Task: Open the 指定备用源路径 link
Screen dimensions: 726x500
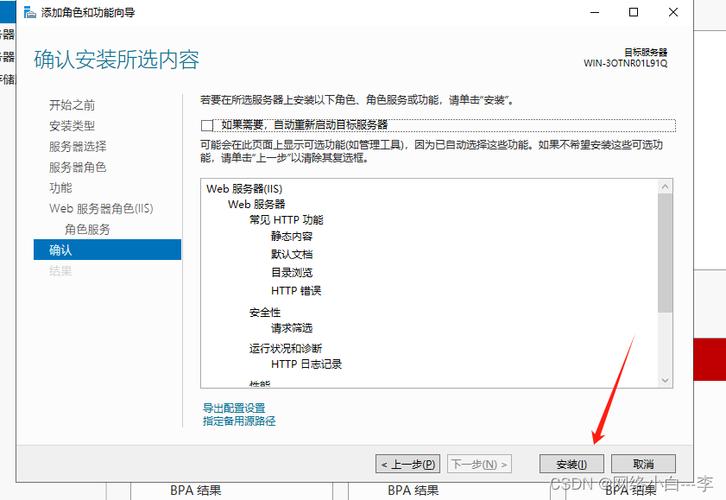Action: (x=239, y=421)
